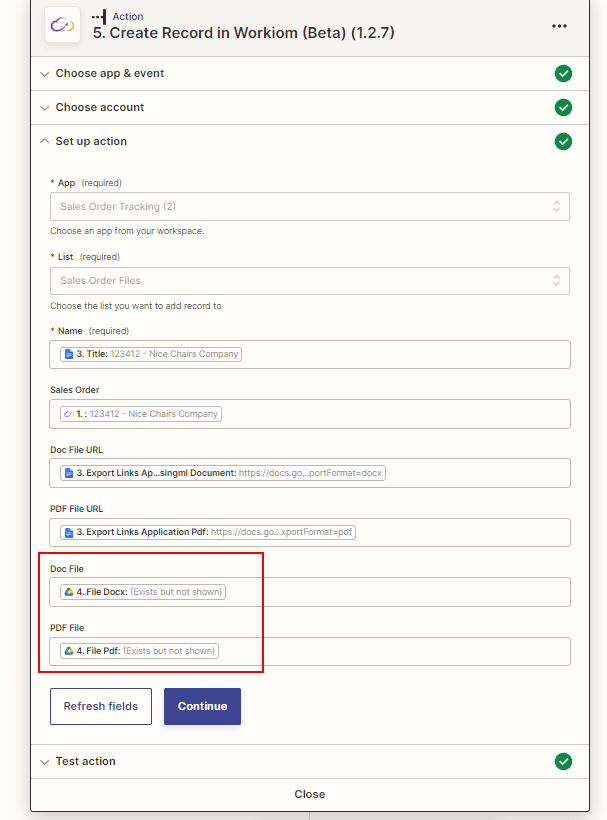Viewport: 607px width, 820px height.
Task: Click the List dropdown up-down arrows
Action: pos(556,281)
